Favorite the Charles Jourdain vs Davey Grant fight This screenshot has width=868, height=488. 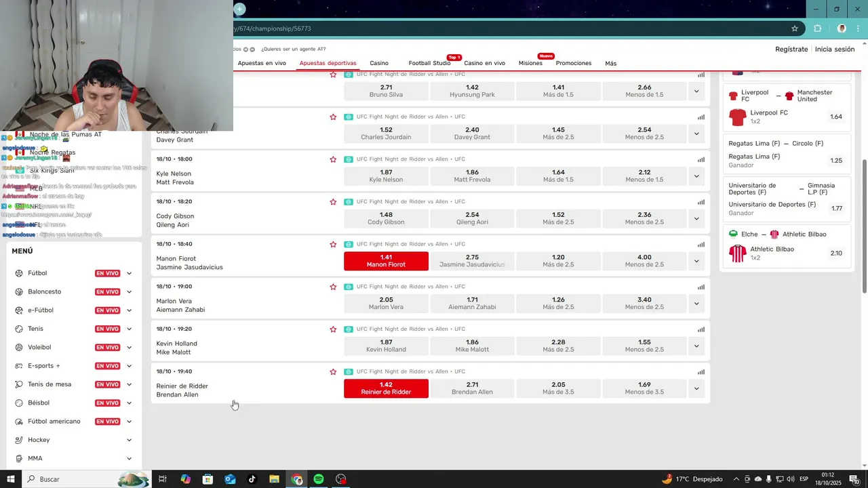point(333,117)
